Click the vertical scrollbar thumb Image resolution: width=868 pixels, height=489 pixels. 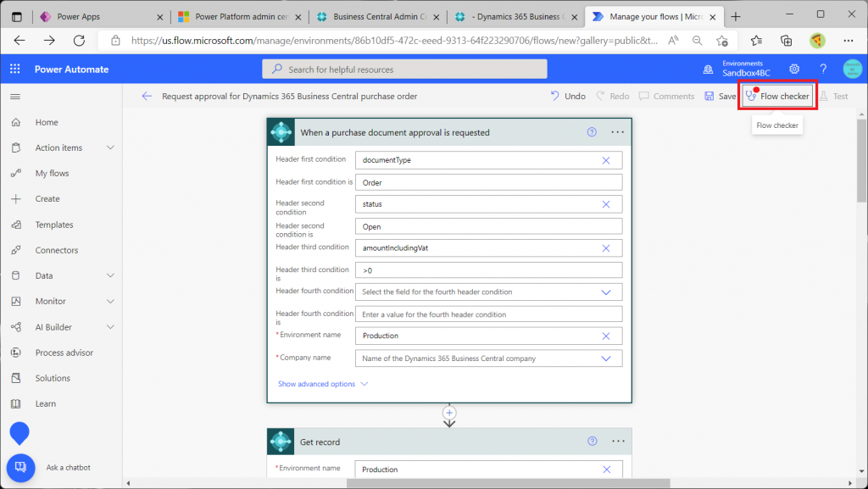pos(862,160)
